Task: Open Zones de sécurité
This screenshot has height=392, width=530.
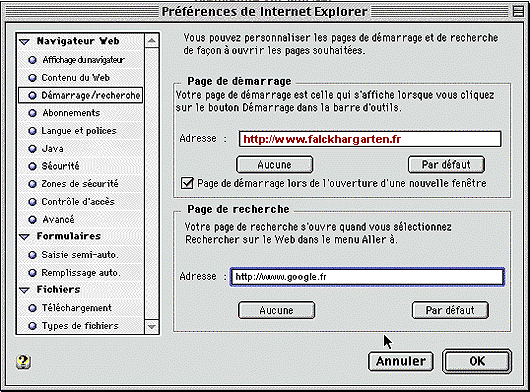Action: 80,184
